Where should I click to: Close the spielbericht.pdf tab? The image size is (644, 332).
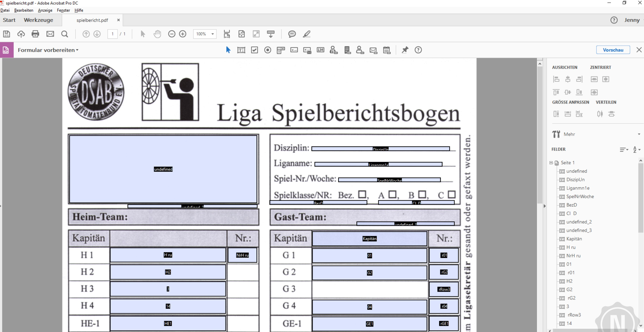coord(119,20)
